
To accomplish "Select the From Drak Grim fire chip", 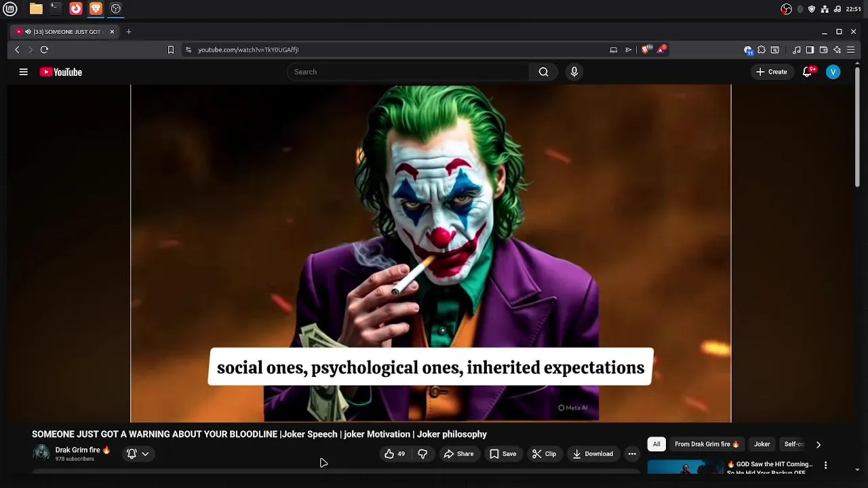I will coord(707,445).
